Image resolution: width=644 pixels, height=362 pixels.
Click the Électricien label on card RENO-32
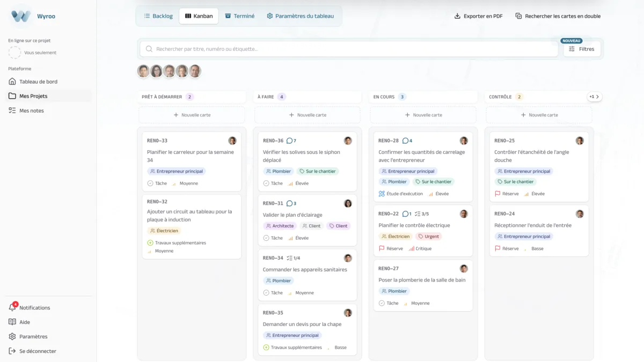[164, 231]
